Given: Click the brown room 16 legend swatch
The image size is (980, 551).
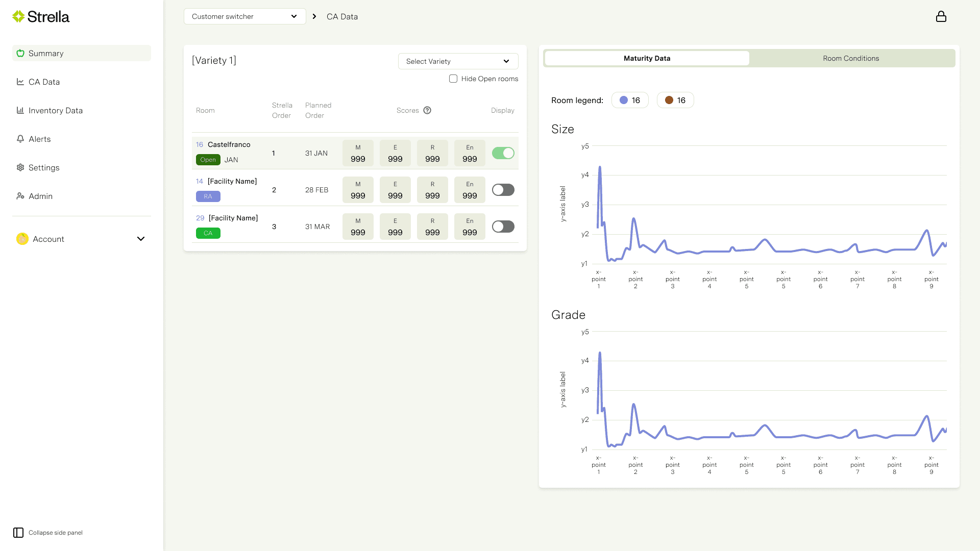Looking at the screenshot, I should [x=669, y=100].
